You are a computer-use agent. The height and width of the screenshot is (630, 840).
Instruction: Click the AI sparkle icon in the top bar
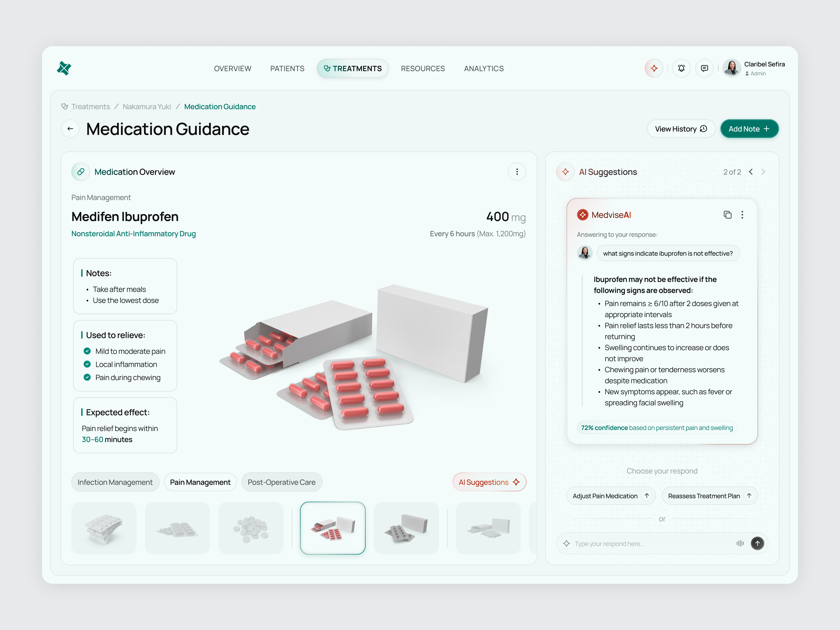[x=654, y=68]
